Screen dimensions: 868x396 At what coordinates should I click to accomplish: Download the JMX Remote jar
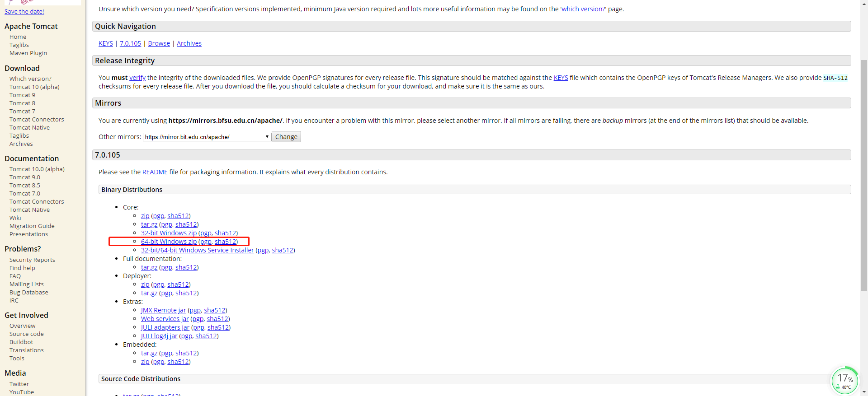pyautogui.click(x=163, y=310)
